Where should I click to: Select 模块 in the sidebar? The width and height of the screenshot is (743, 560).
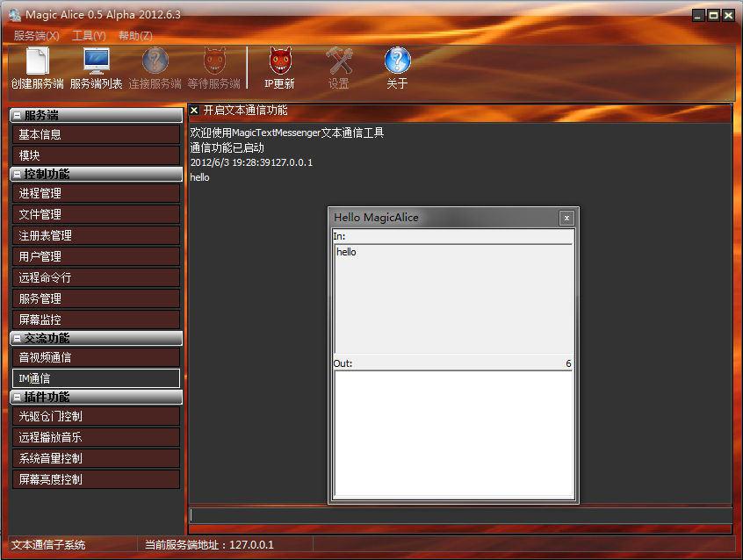(x=97, y=155)
